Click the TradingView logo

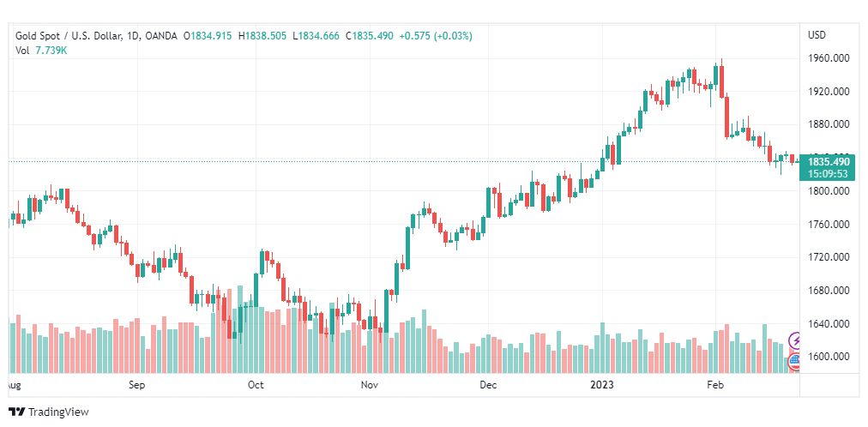point(49,412)
